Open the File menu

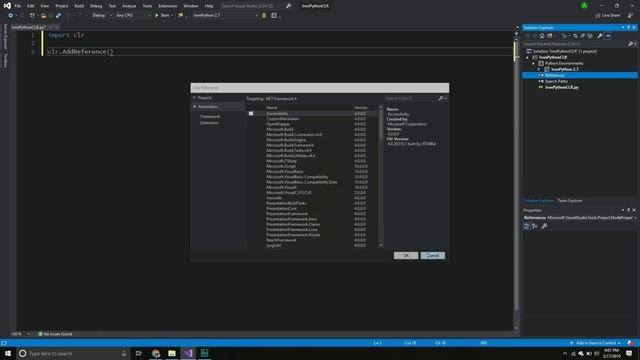click(18, 6)
